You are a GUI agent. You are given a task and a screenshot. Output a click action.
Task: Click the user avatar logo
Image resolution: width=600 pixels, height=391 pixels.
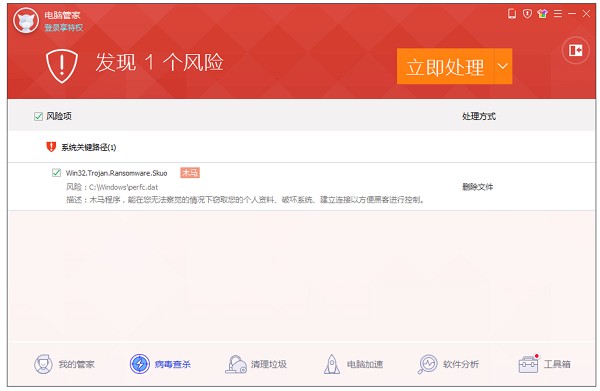pos(26,20)
